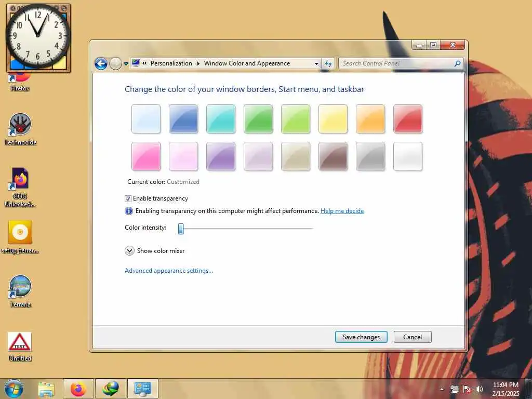
Task: Expand the address bar history dropdown
Action: [x=316, y=63]
